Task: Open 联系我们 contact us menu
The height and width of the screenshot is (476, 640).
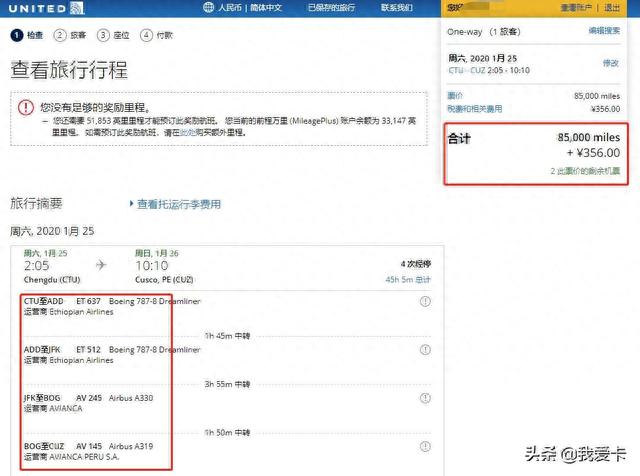Action: point(397,8)
